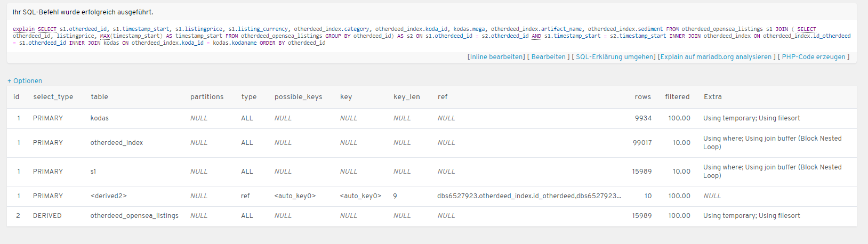Click 'Using temporary; Using filesort' in kodas row

click(x=752, y=118)
